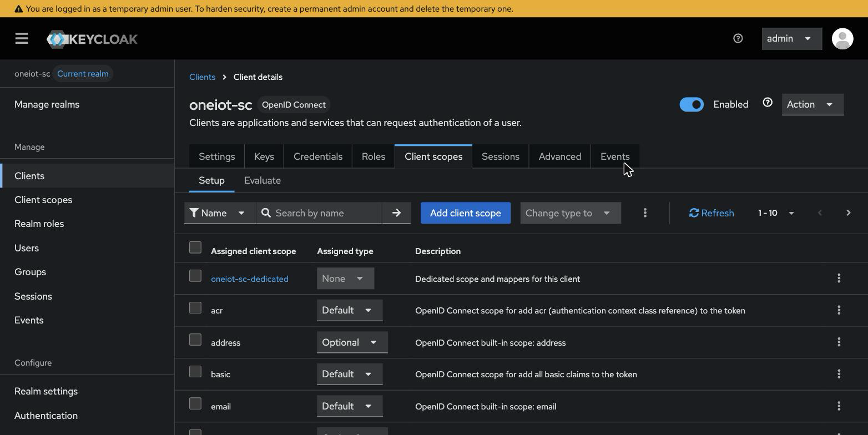Change acr assigned type dropdown

click(350, 310)
